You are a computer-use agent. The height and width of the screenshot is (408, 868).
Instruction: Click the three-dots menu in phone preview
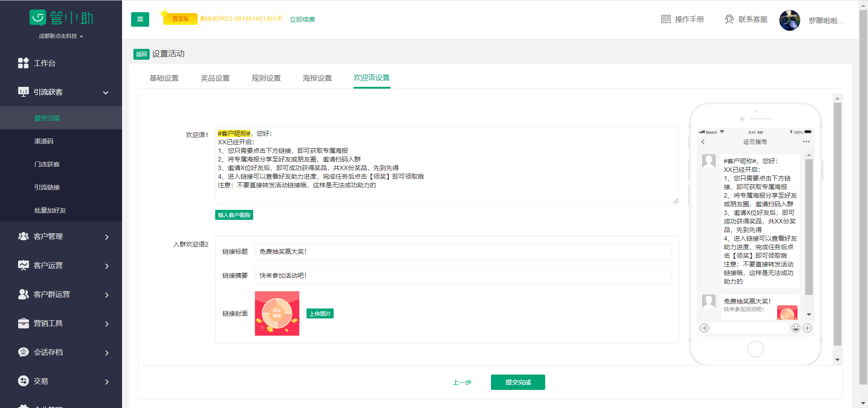tap(806, 142)
